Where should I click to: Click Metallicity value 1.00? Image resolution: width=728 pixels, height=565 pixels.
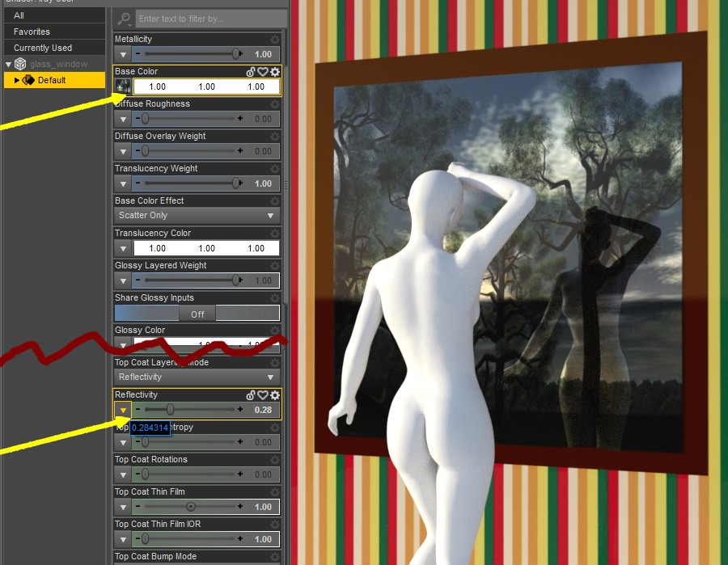[x=263, y=54]
